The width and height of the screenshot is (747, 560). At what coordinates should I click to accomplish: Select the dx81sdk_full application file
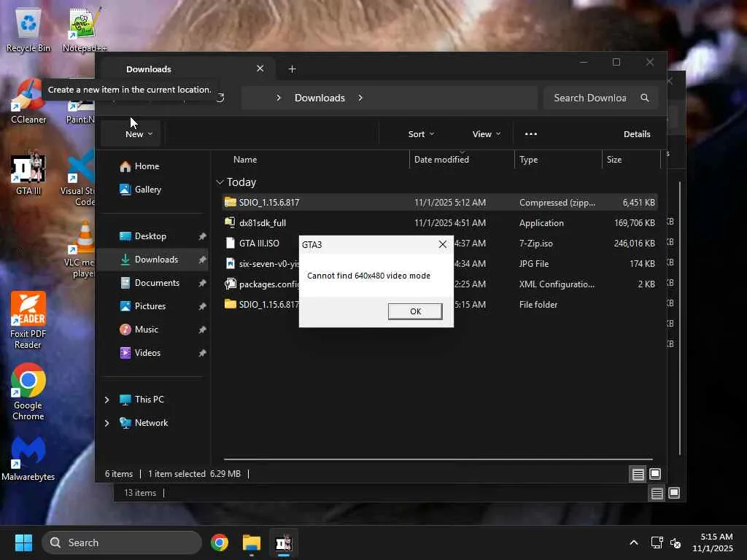[x=440, y=223]
